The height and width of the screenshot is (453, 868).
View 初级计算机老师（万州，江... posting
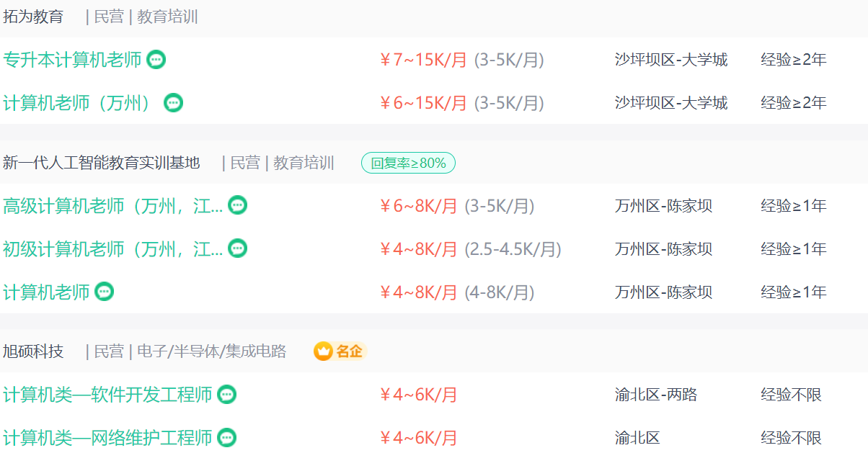pyautogui.click(x=113, y=248)
